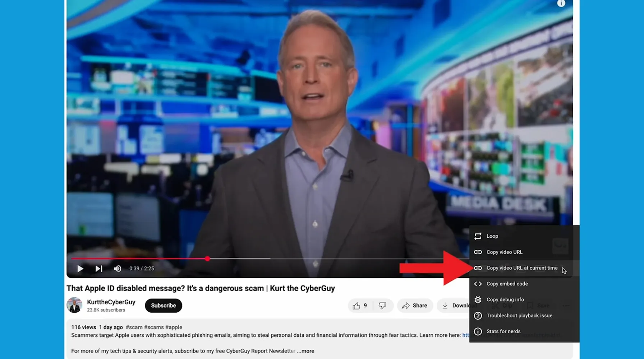The height and width of the screenshot is (359, 644).
Task: Select Copy video URL menu entry
Action: coord(504,252)
